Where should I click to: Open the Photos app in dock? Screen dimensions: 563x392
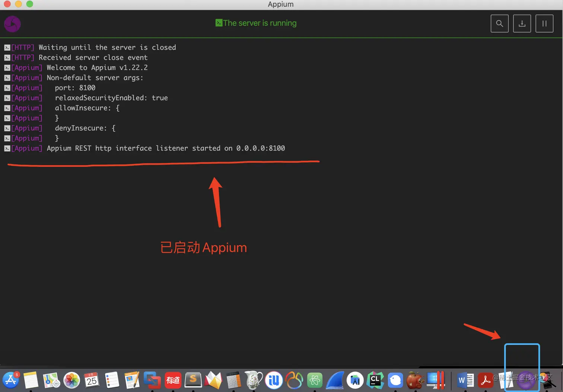(71, 380)
